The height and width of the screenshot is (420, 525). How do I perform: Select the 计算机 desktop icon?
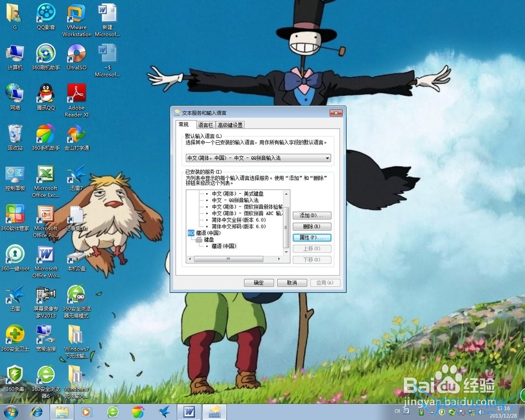[x=15, y=57]
